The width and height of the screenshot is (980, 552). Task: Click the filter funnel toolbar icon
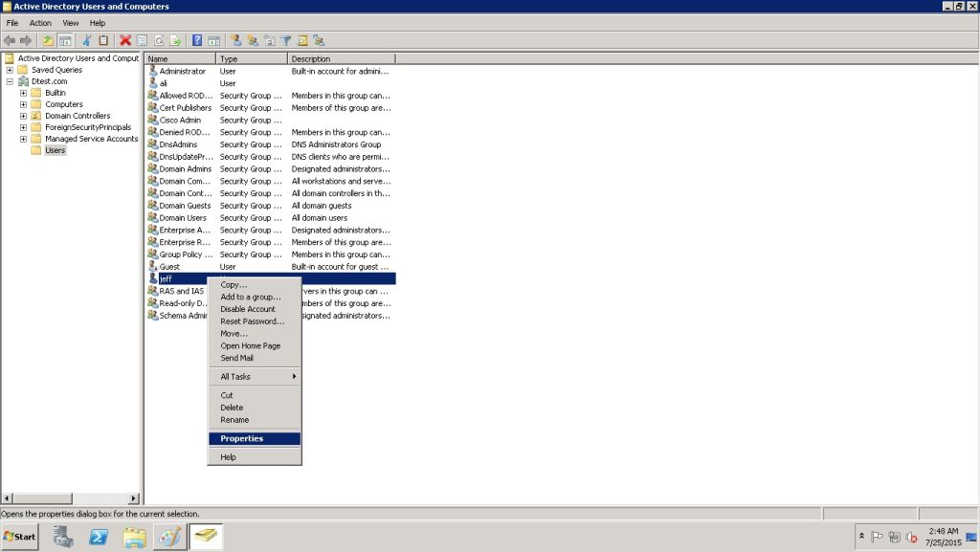pos(285,40)
